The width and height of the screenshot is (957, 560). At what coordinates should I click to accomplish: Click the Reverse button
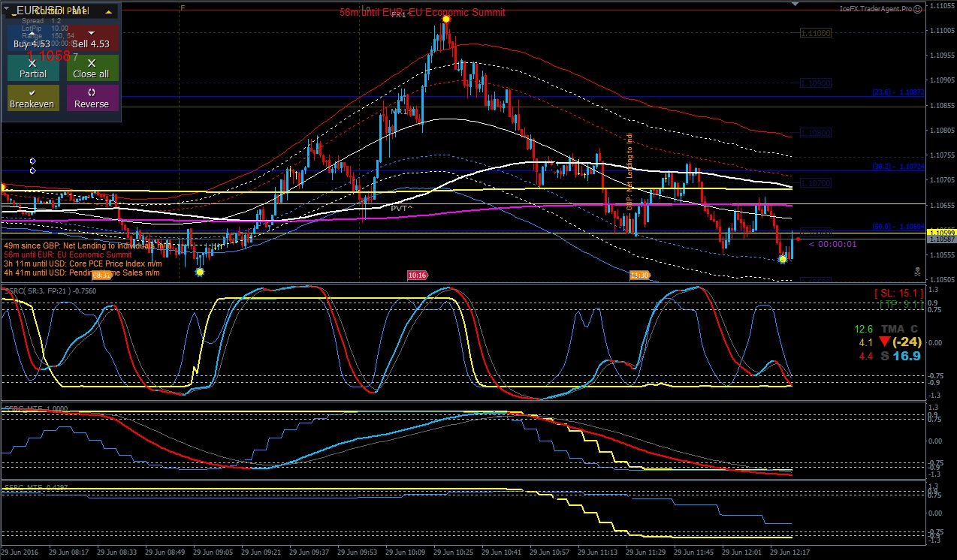[92, 98]
